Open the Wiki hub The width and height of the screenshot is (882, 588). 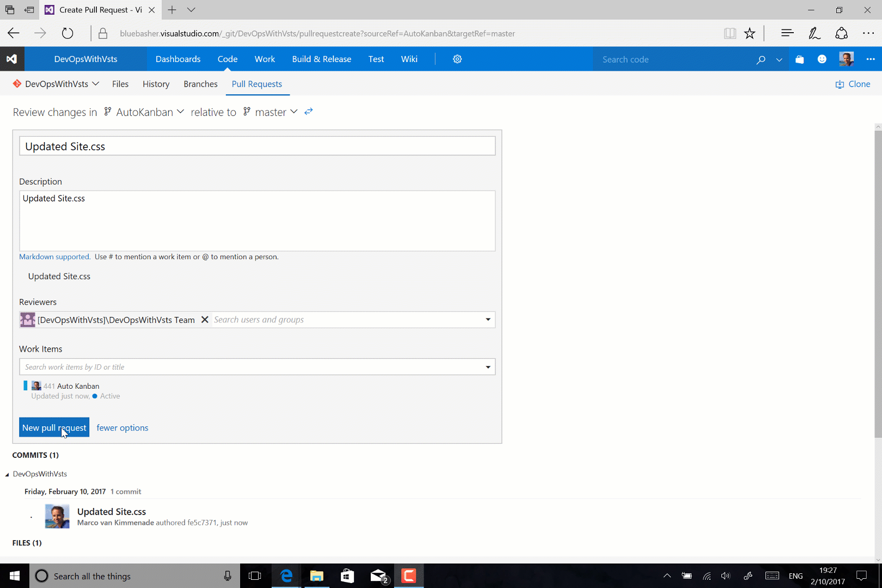click(409, 59)
